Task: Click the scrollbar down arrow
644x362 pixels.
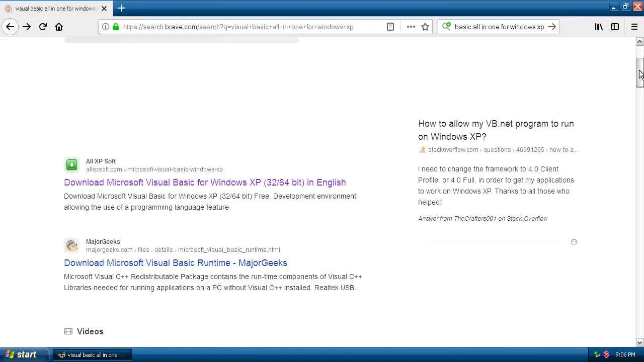Action: pyautogui.click(x=640, y=342)
